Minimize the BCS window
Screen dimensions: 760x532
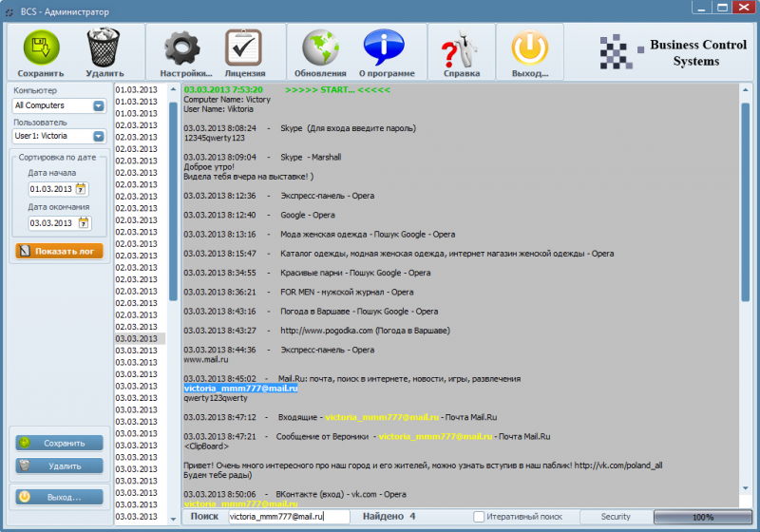coord(701,8)
